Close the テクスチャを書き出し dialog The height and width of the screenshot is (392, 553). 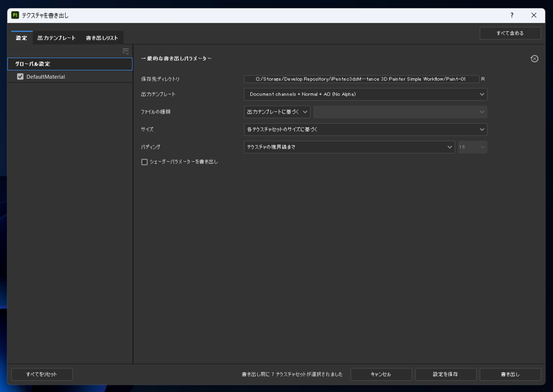[534, 15]
